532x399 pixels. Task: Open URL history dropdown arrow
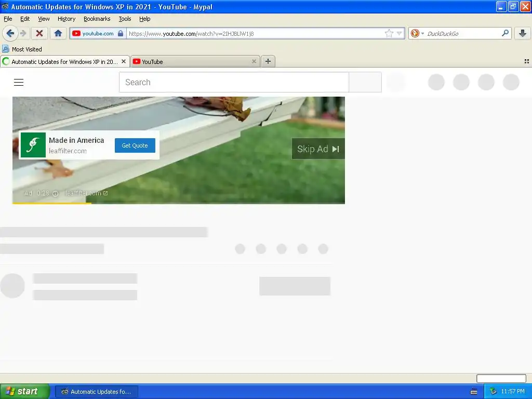pos(400,33)
